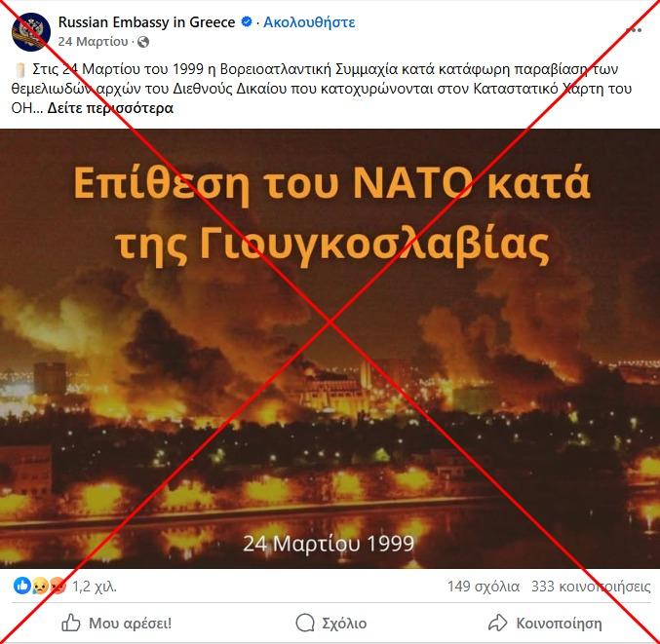Open Russian Embassy in Greece profile picture
The height and width of the screenshot is (644, 660).
click(x=31, y=32)
